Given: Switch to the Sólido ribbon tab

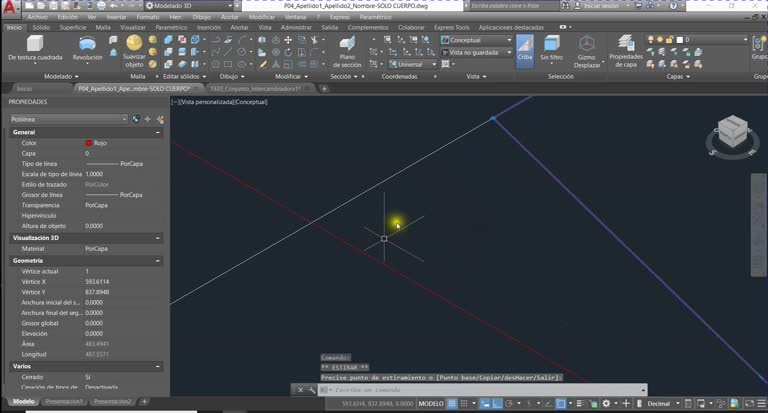Looking at the screenshot, I should point(41,27).
